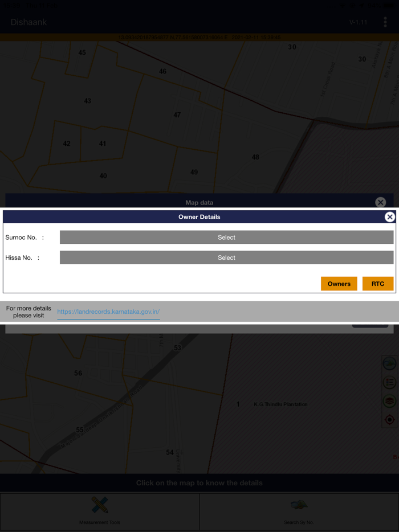Open the Hissa No. Select dropdown
Image resolution: width=399 pixels, height=532 pixels.
226,257
